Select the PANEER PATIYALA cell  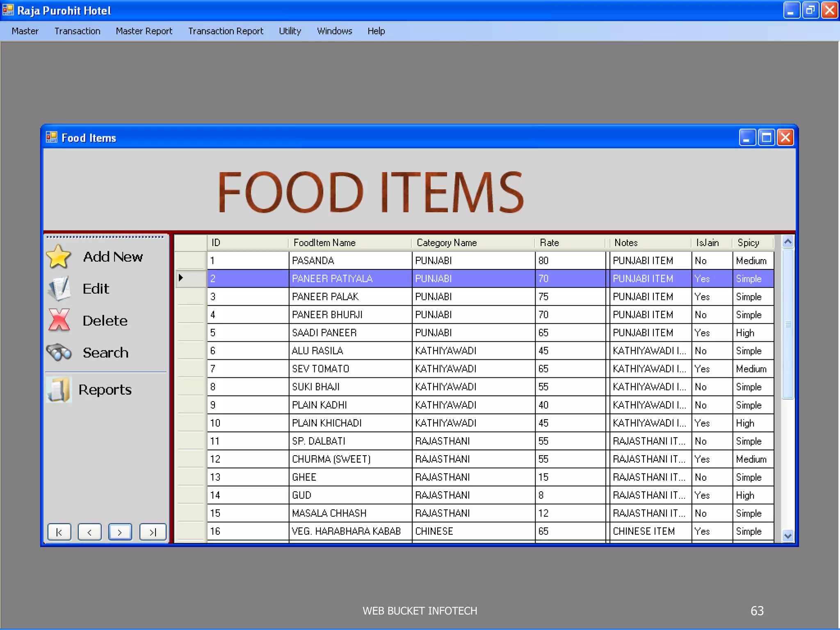pyautogui.click(x=350, y=278)
